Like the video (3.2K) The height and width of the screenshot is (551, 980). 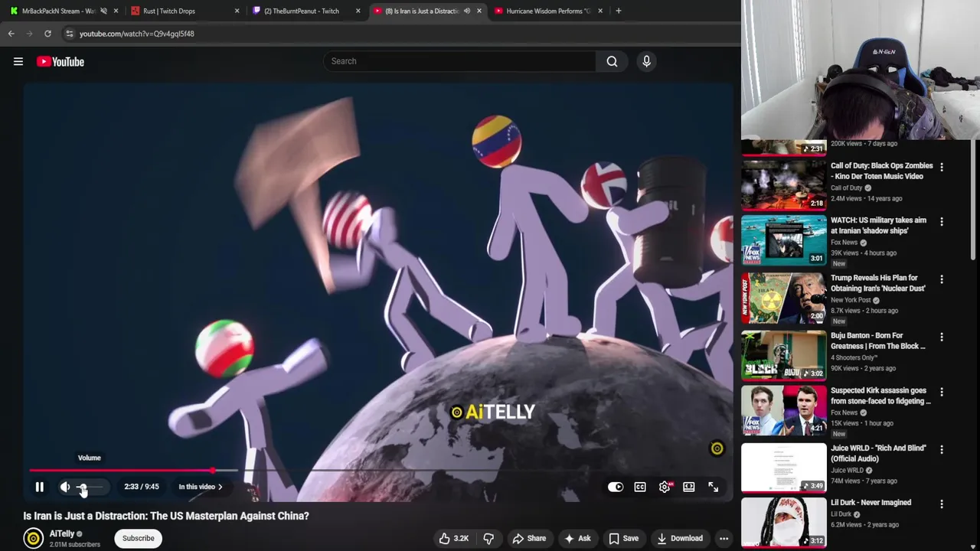coord(453,538)
